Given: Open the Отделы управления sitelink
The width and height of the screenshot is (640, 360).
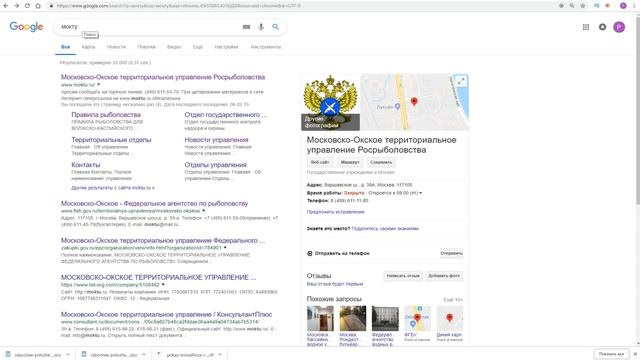Looking at the screenshot, I should [x=216, y=165].
